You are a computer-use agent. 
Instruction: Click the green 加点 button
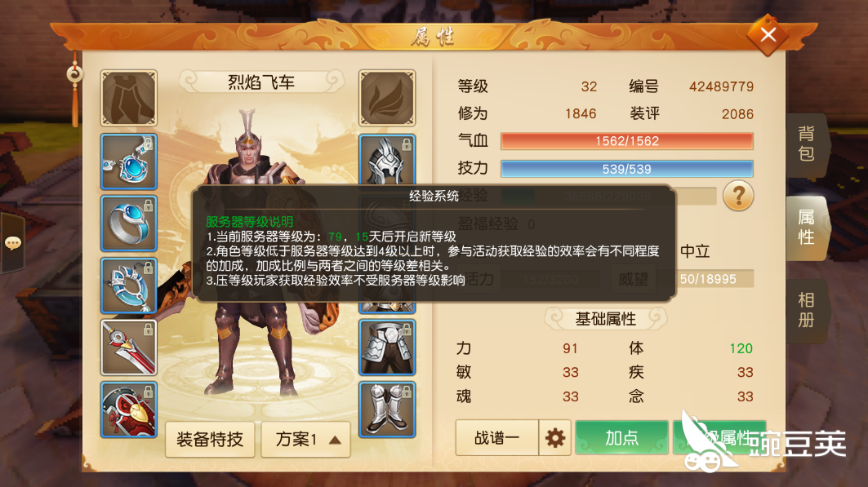621,438
